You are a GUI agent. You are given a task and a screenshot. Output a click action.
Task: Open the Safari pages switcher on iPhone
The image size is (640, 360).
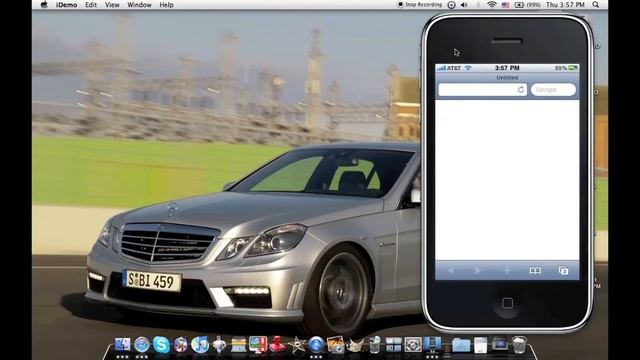(563, 271)
